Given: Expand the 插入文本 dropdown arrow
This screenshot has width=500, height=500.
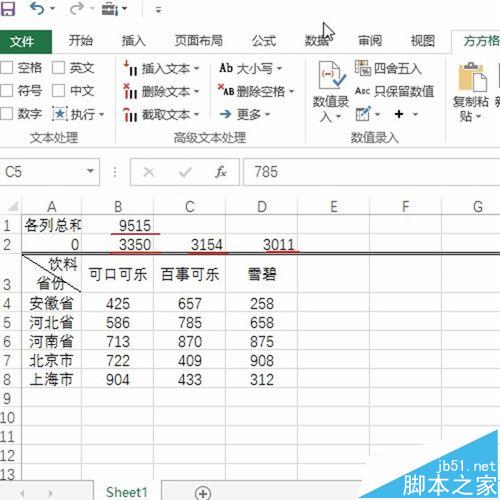Looking at the screenshot, I should (196, 69).
